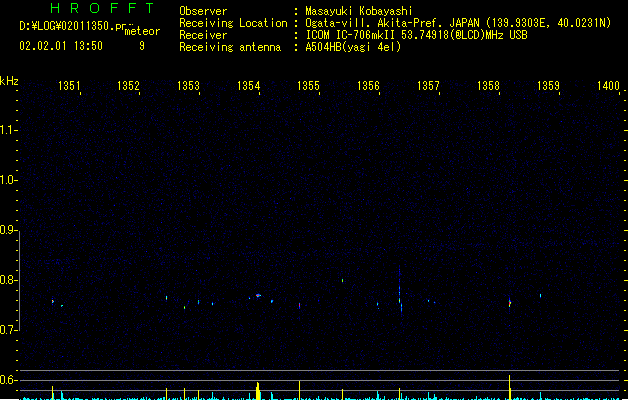Click the 1355 time axis label
629x400 pixels.
click(308, 86)
